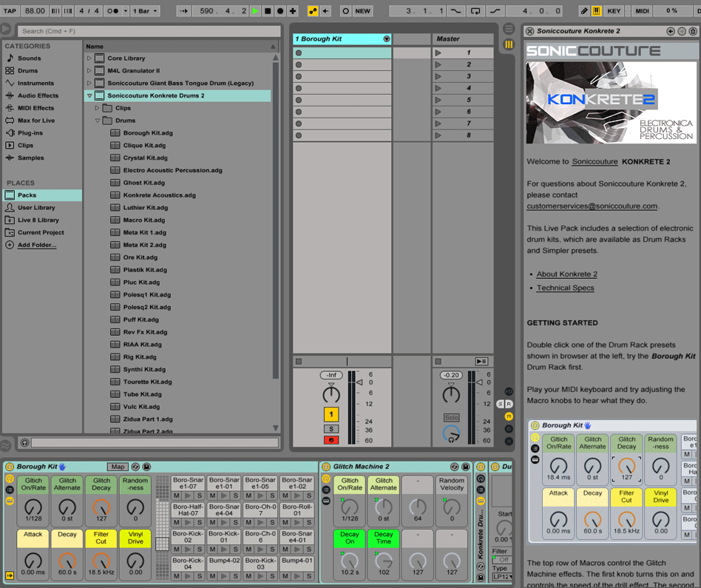Select MIDI Effects category

pos(35,108)
